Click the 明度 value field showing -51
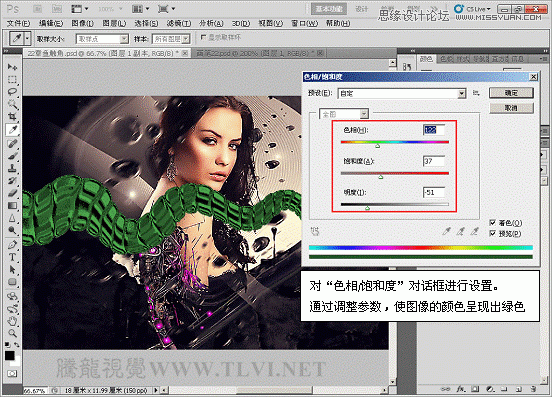Viewport: 552px width, 397px height. pyautogui.click(x=434, y=192)
